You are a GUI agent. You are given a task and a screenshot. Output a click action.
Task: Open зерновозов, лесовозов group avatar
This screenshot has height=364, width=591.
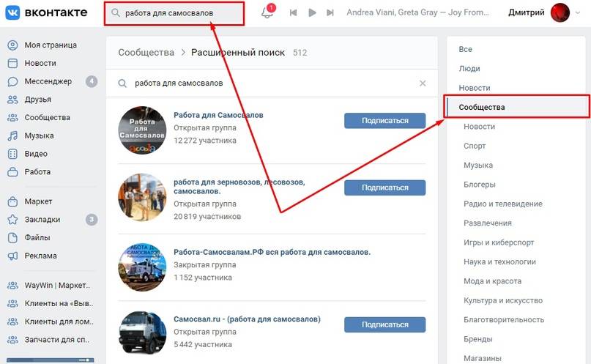click(x=142, y=198)
